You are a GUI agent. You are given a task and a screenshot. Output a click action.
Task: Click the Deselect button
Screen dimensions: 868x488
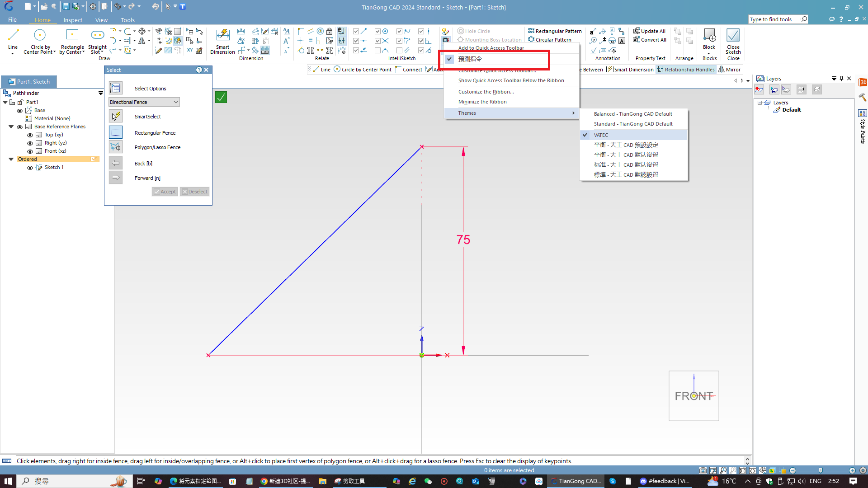coord(194,192)
